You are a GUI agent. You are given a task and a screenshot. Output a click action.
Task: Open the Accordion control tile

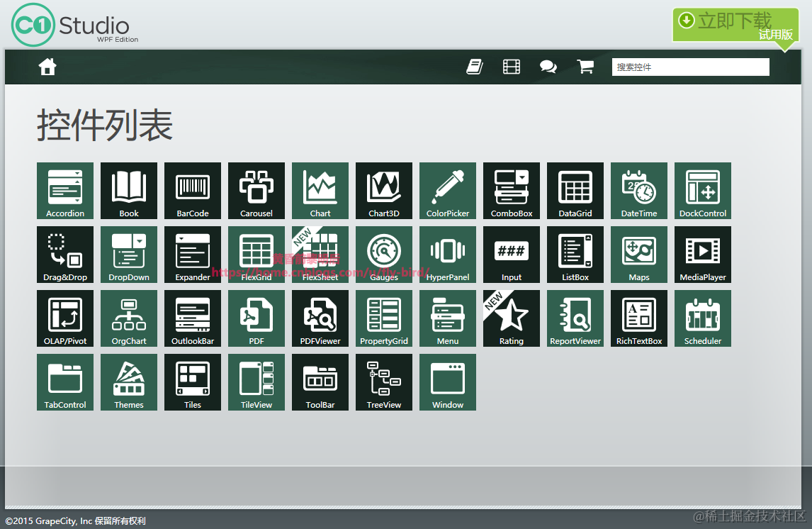tap(65, 191)
